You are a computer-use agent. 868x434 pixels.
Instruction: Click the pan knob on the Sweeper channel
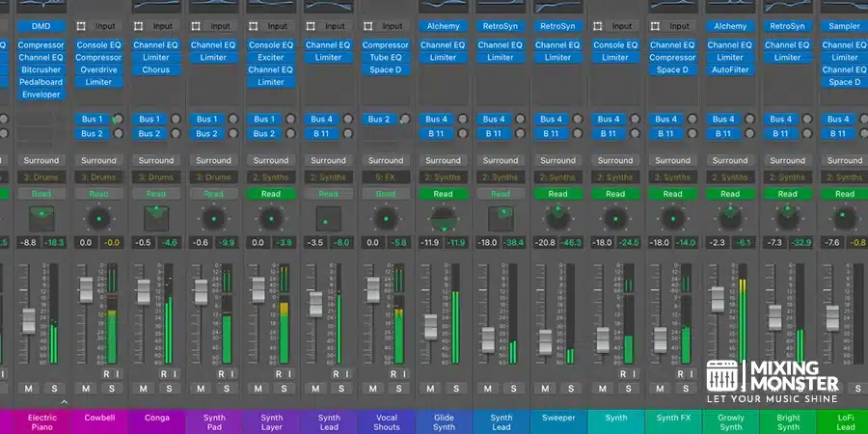(x=557, y=217)
